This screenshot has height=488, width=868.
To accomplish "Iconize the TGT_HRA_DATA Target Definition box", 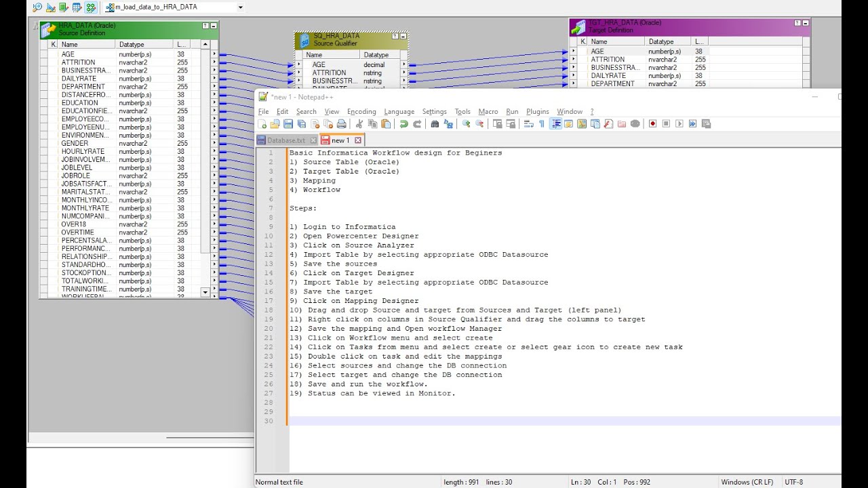I will (x=806, y=23).
